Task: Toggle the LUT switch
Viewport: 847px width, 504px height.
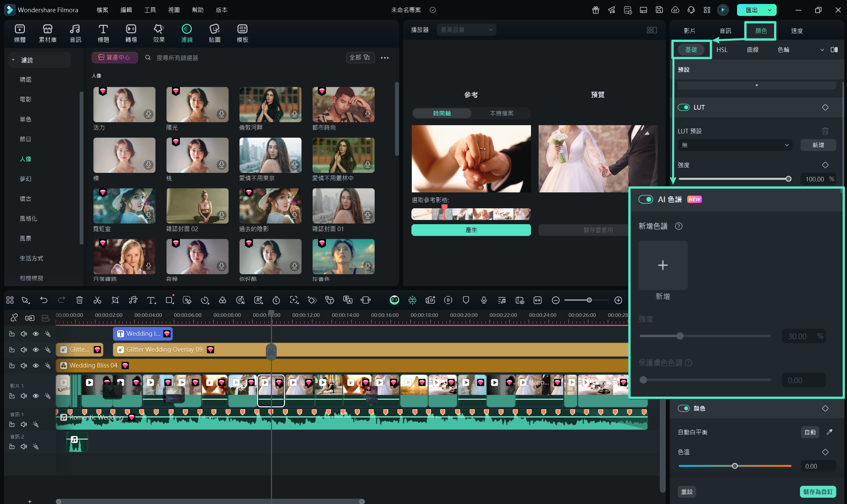Action: pos(684,107)
